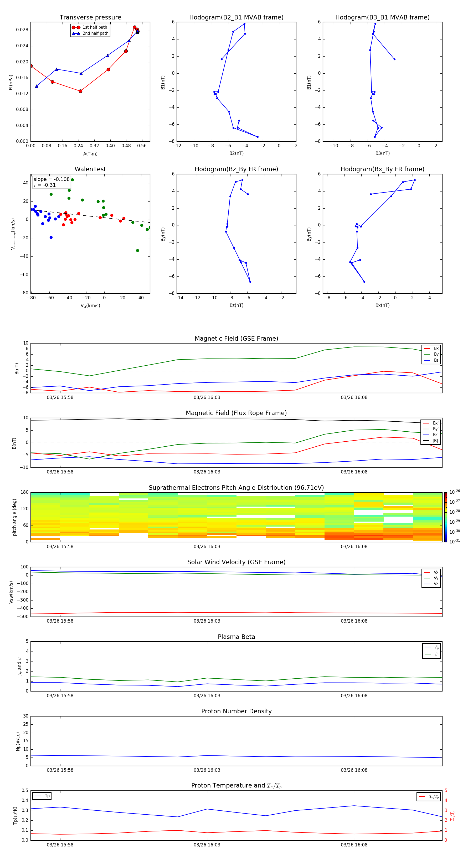
Task: Select the "By" legend entry in GSE panel
Action: pos(431,354)
